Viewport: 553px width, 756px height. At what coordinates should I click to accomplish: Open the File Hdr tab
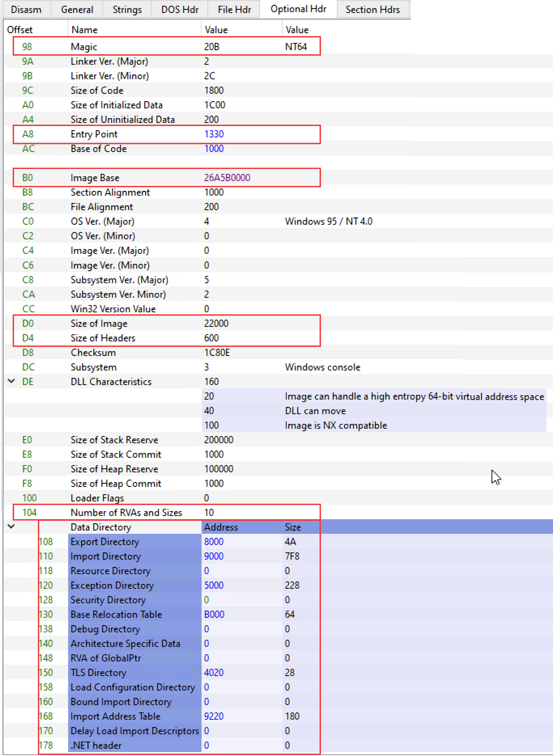pyautogui.click(x=234, y=9)
